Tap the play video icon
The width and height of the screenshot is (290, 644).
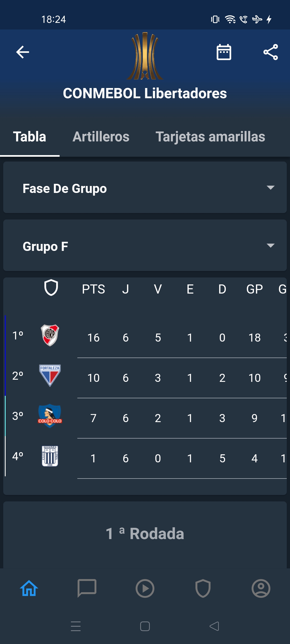[145, 588]
